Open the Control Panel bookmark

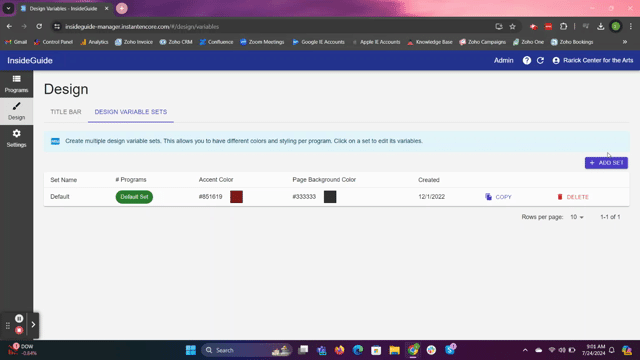(53, 42)
